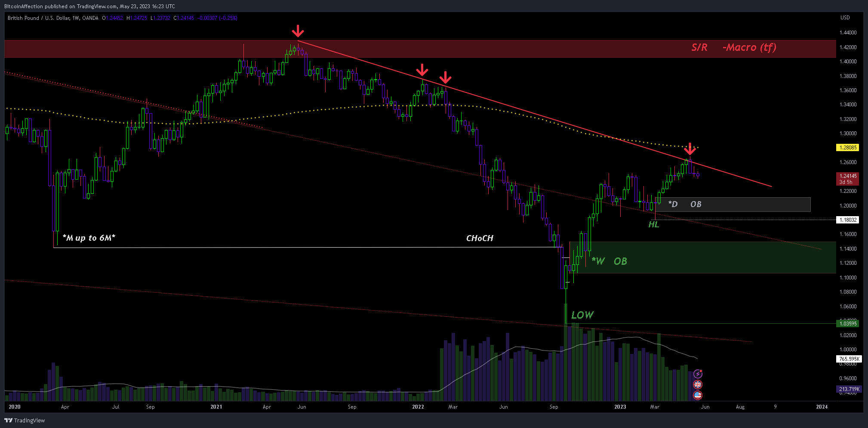Click the green 'LOW' annotation text
The image size is (868, 428).
pos(582,315)
